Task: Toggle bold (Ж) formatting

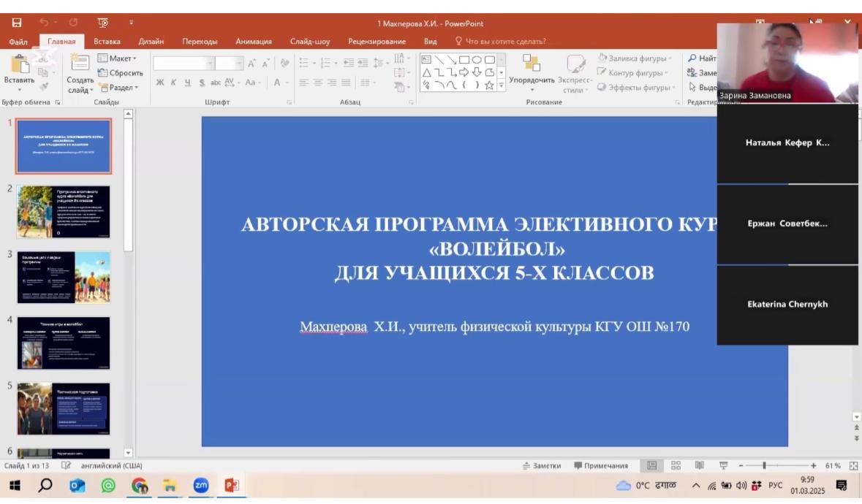Action: coord(159,83)
